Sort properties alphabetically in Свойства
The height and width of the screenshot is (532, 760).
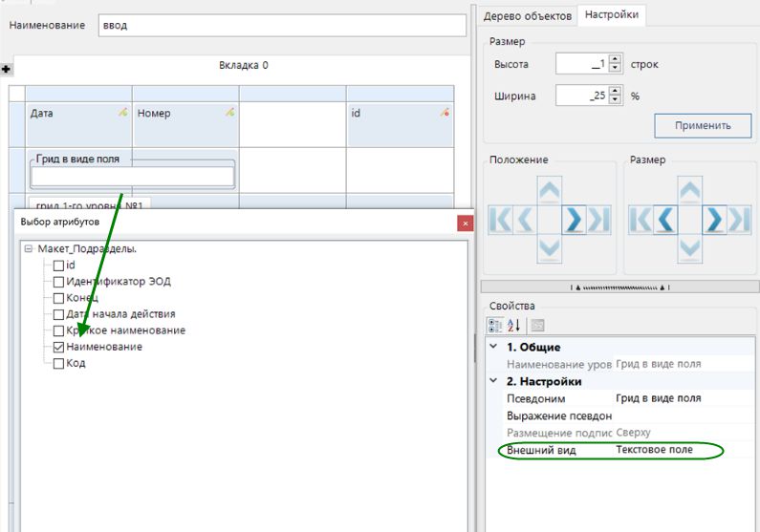coord(511,325)
